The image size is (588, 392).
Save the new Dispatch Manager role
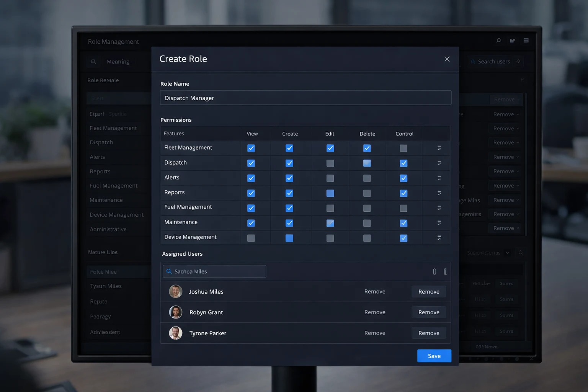(434, 356)
